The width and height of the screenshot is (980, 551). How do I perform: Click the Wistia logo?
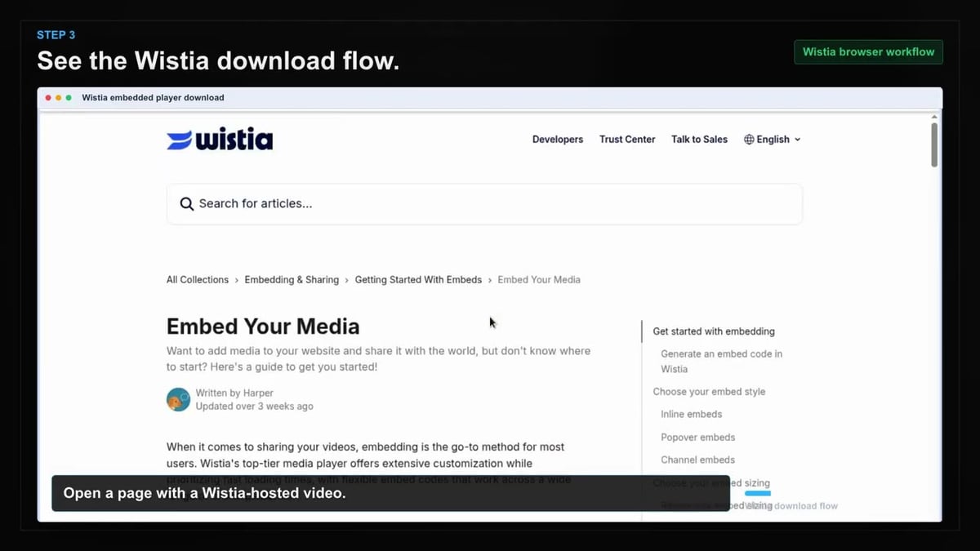tap(220, 140)
